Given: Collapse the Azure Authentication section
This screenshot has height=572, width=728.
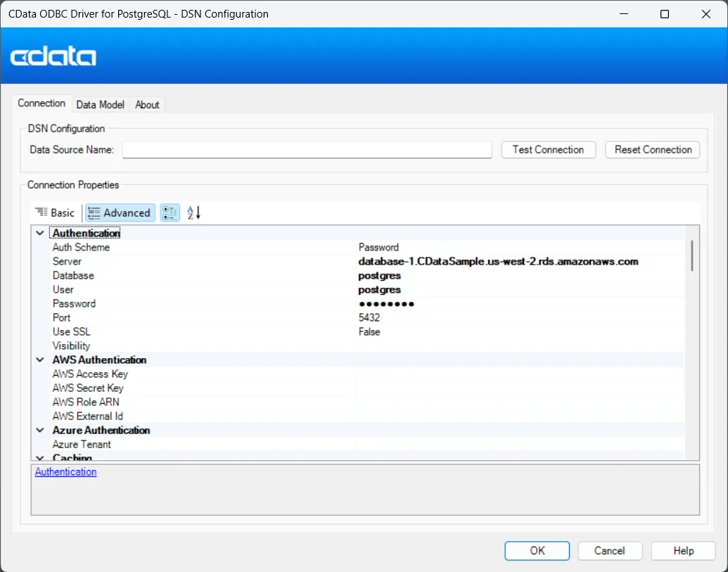Looking at the screenshot, I should coord(39,430).
